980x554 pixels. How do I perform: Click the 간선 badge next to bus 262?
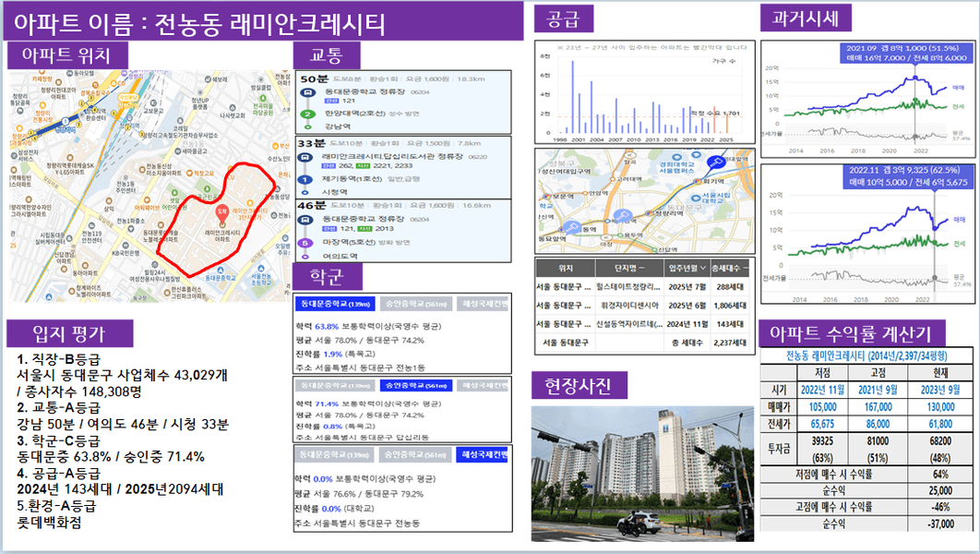pyautogui.click(x=329, y=166)
